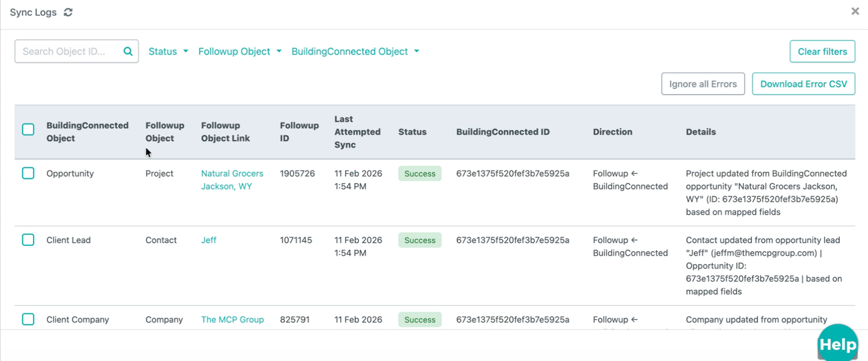The width and height of the screenshot is (868, 361).
Task: Check the Opportunity row checkbox
Action: tap(28, 173)
